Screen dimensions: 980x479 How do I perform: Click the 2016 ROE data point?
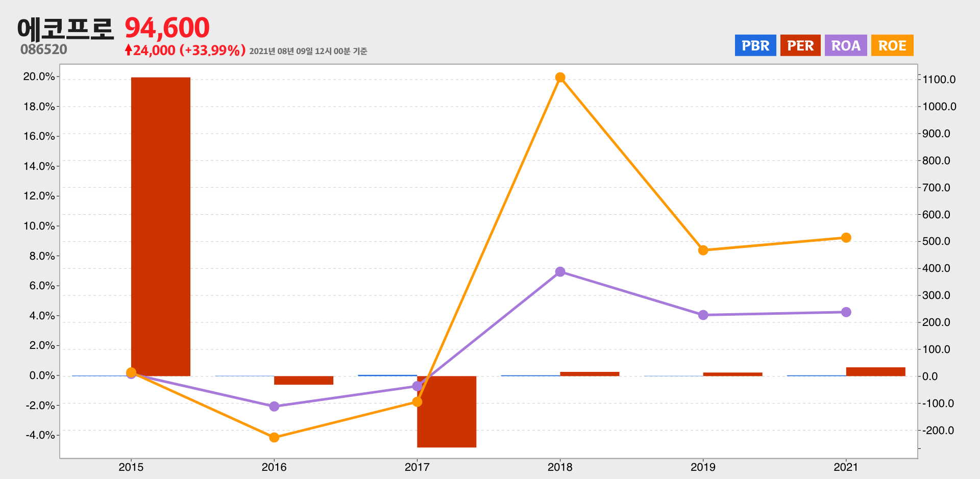click(274, 437)
